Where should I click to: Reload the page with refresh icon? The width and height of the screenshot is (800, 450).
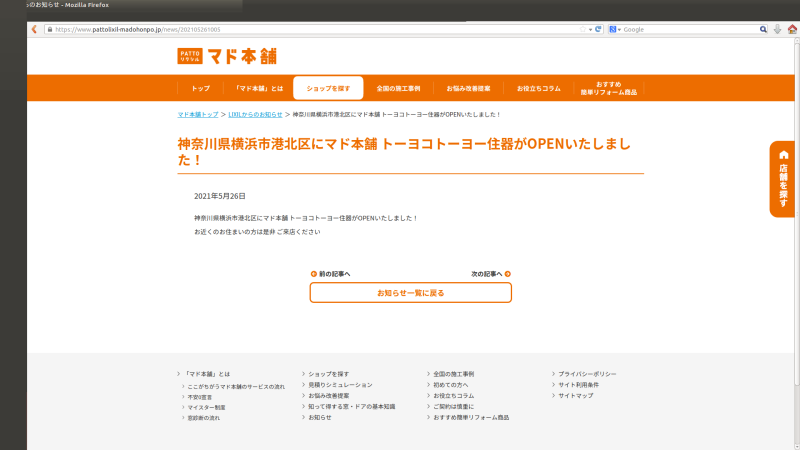(598, 30)
